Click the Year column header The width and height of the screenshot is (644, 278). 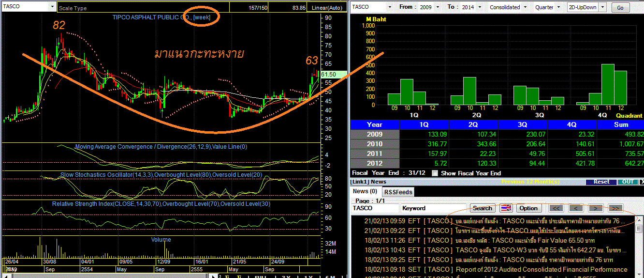(375, 124)
